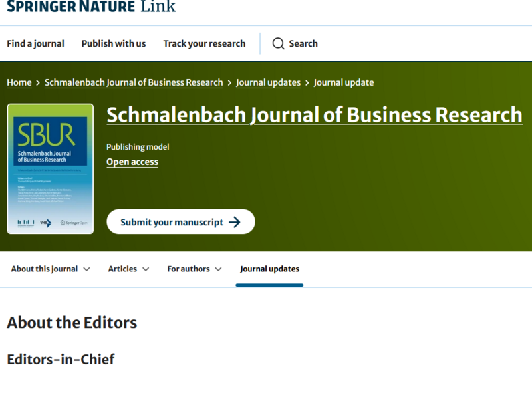Click the Home breadcrumb link

point(19,82)
